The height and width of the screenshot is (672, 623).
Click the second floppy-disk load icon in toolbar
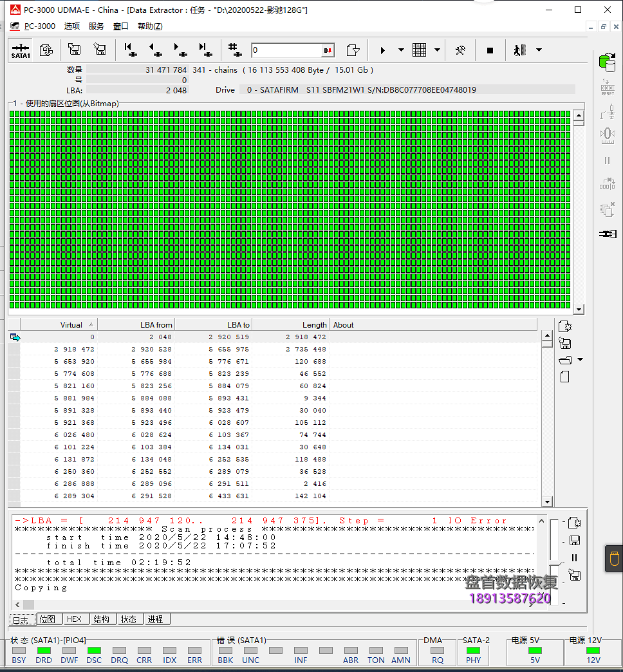click(x=100, y=50)
